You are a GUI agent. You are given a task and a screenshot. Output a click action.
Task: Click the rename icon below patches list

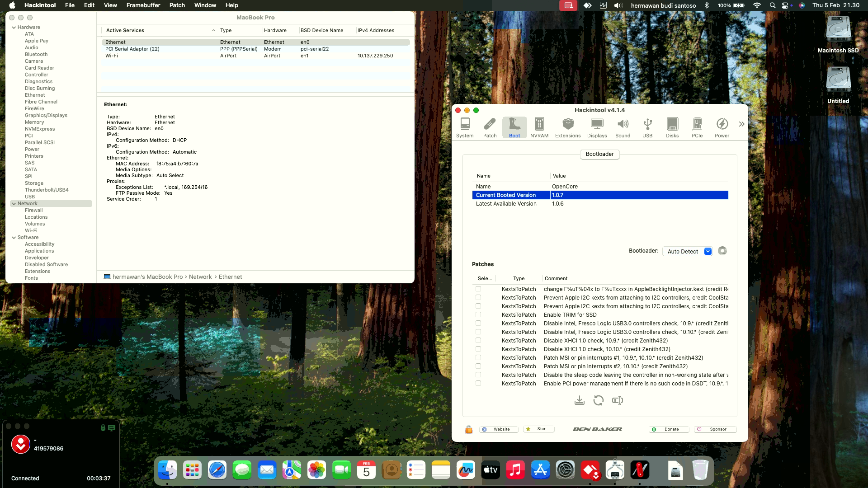[x=617, y=400]
